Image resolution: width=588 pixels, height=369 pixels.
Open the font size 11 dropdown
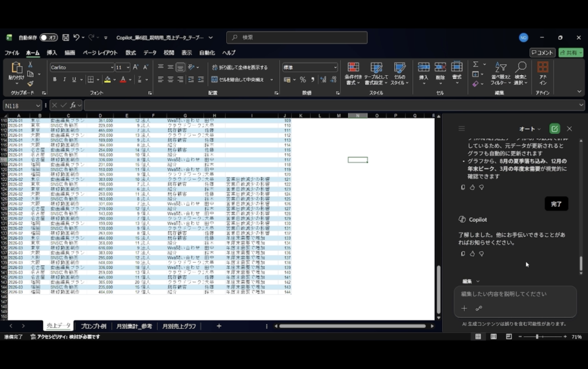(x=128, y=68)
